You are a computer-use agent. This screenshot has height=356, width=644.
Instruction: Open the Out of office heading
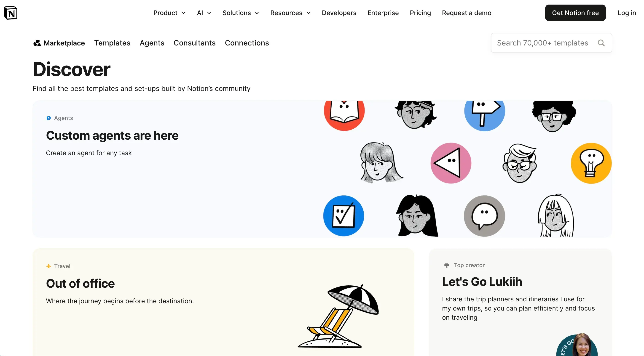(80, 283)
